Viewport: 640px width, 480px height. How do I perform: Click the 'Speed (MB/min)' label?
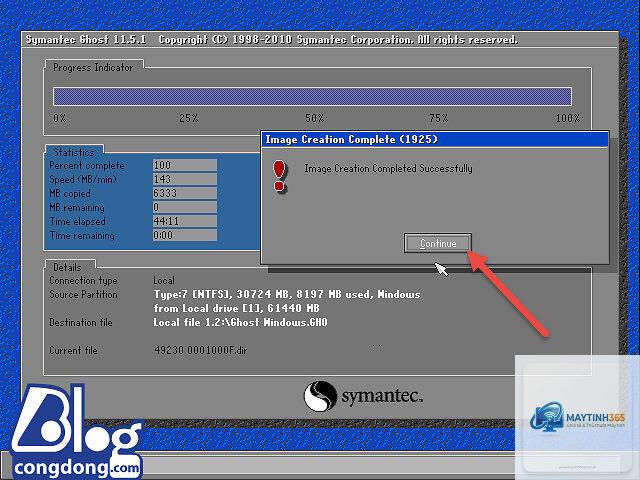pos(83,179)
